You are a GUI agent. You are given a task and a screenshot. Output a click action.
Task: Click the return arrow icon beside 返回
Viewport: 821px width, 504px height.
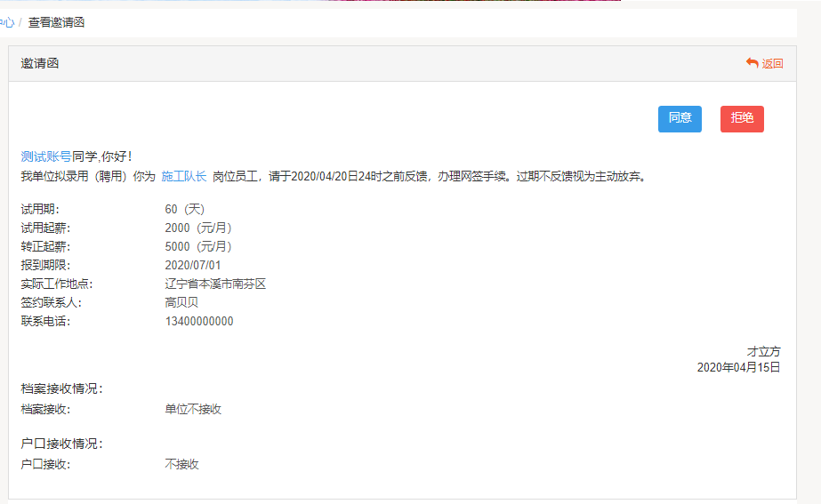pyautogui.click(x=752, y=63)
